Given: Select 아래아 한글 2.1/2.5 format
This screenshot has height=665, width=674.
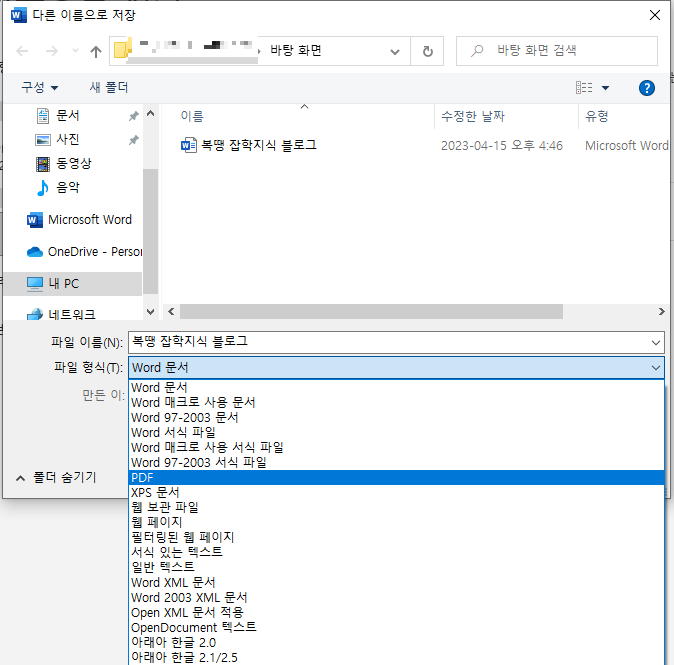Looking at the screenshot, I should point(396,658).
